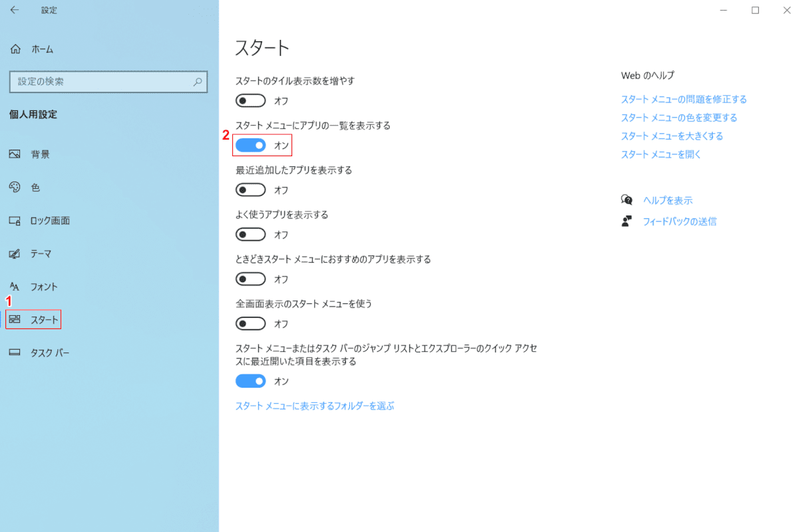Select the ロック画面 icon
802x532 pixels.
15,221
